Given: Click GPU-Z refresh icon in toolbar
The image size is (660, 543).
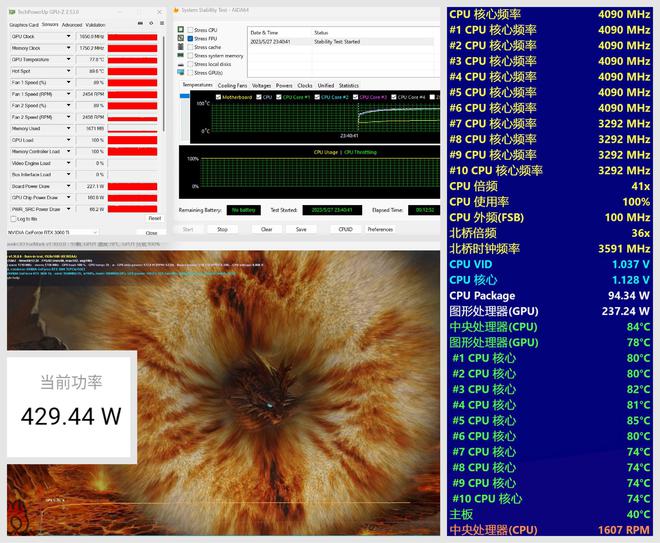Looking at the screenshot, I should pos(151,23).
